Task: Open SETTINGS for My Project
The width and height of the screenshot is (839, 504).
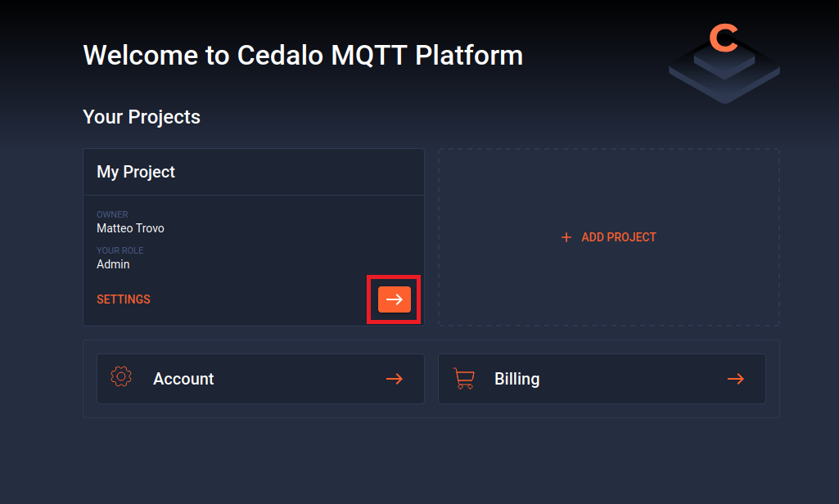Action: [x=123, y=299]
